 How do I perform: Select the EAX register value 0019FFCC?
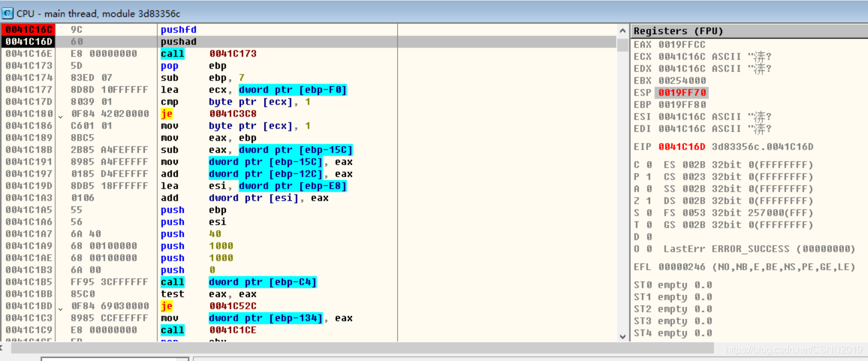click(x=682, y=44)
